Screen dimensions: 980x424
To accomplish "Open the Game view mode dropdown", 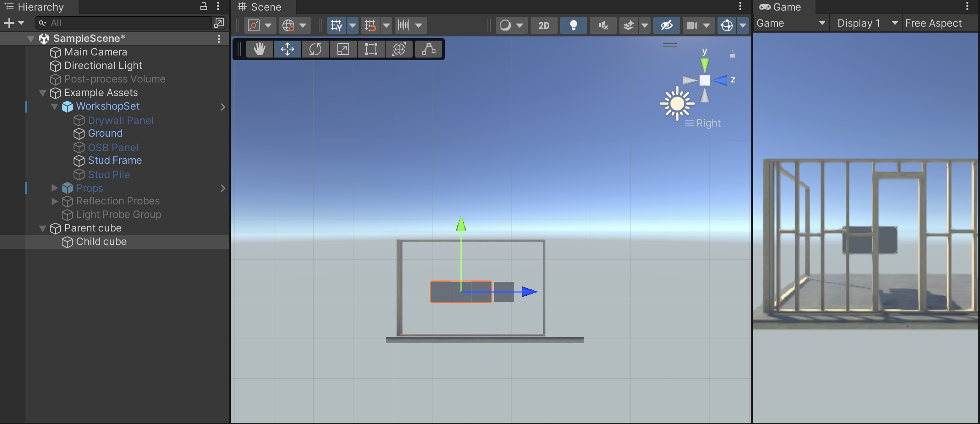I will coord(791,23).
